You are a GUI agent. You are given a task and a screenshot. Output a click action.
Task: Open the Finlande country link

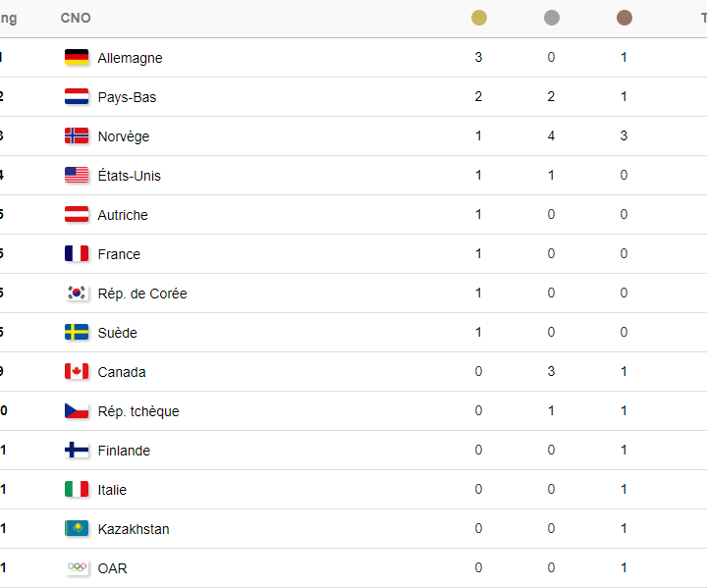point(124,451)
